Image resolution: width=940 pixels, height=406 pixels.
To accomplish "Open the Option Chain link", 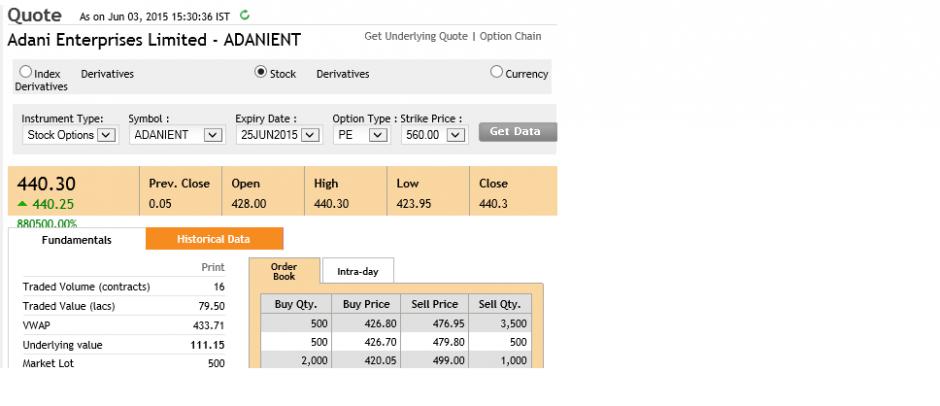I will pos(510,36).
